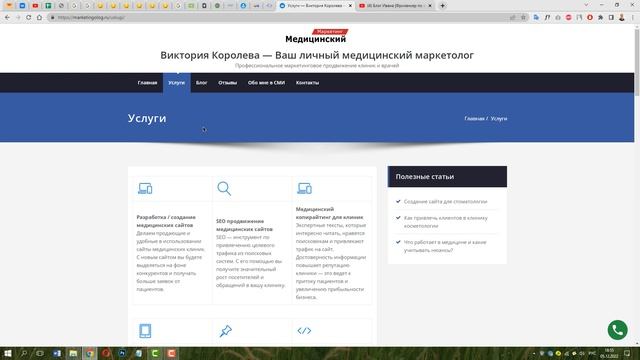This screenshot has height=360, width=640.
Task: Open Photoshop from the taskbar
Action: coord(122,353)
